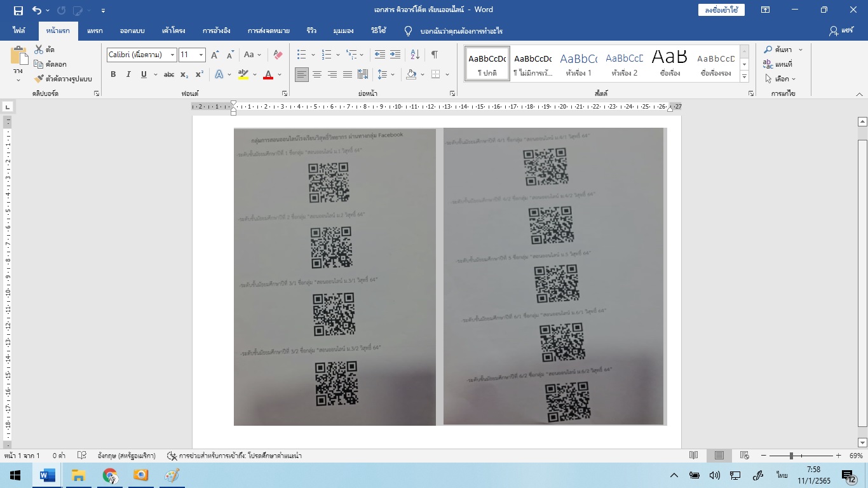Toggle center alignment button

tap(316, 74)
